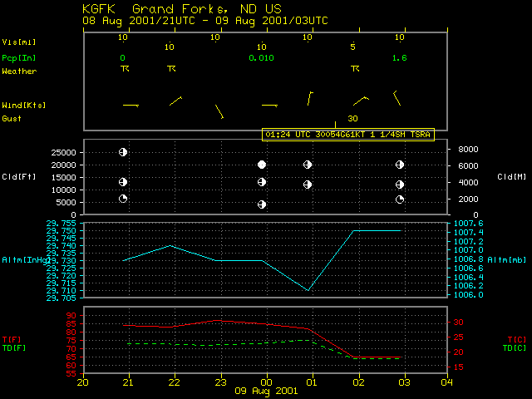Screen dimensions: 532x399
Task: Click the 23 hour label on time axis
Action: tap(220, 382)
